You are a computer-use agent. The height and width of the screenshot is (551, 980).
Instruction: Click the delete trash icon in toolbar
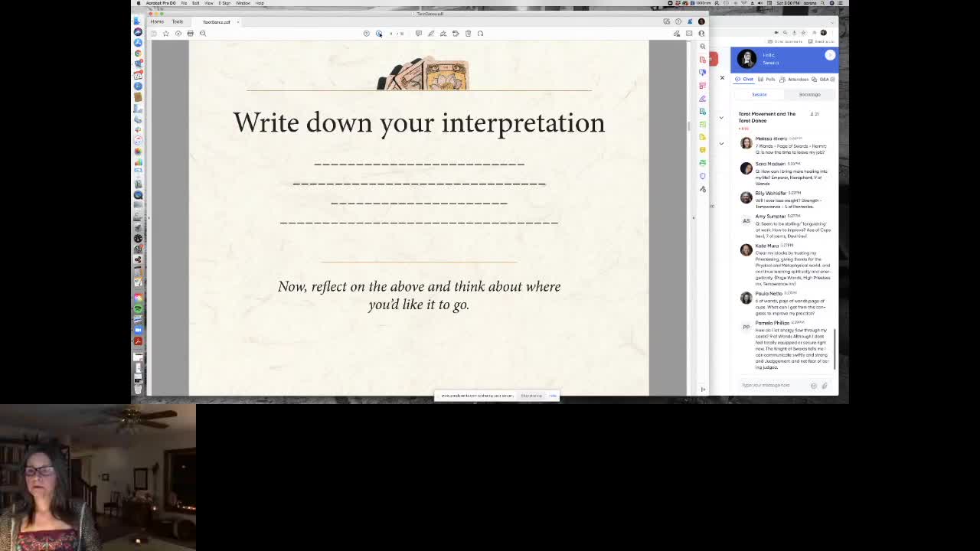468,33
